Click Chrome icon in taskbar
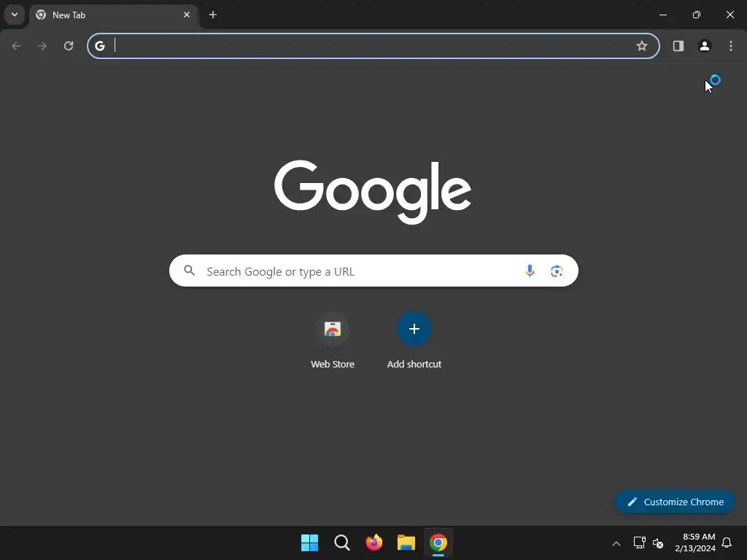Image resolution: width=747 pixels, height=560 pixels. [438, 542]
